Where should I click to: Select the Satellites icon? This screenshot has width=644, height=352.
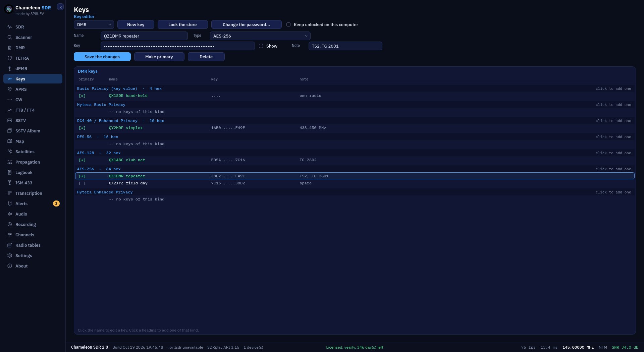pyautogui.click(x=10, y=152)
